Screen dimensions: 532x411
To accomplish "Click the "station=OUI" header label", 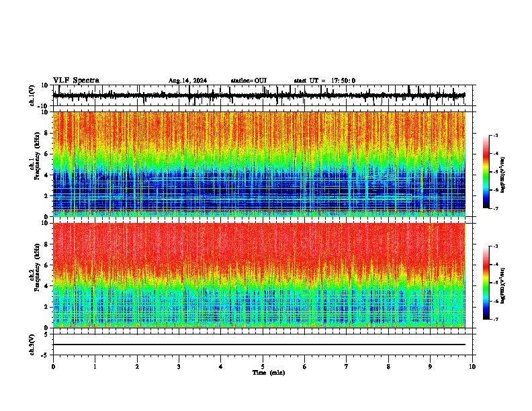I will [x=249, y=81].
